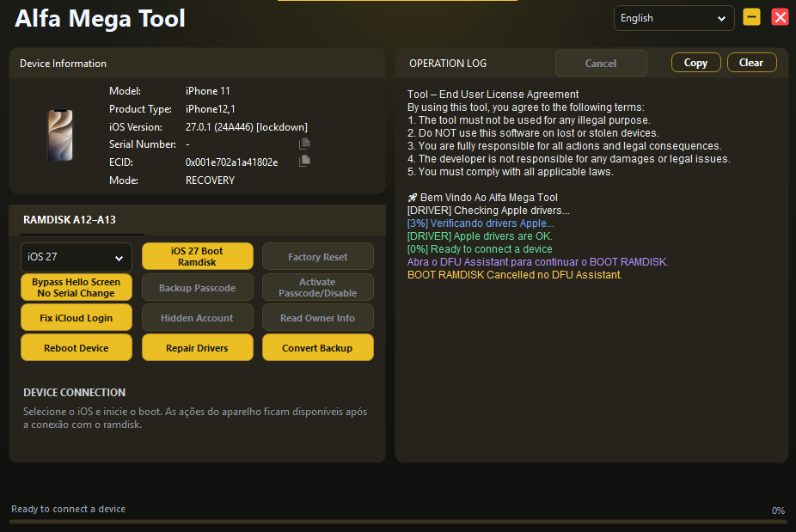Image resolution: width=796 pixels, height=532 pixels.
Task: Click the Backup Passcode button
Action: pos(197,288)
